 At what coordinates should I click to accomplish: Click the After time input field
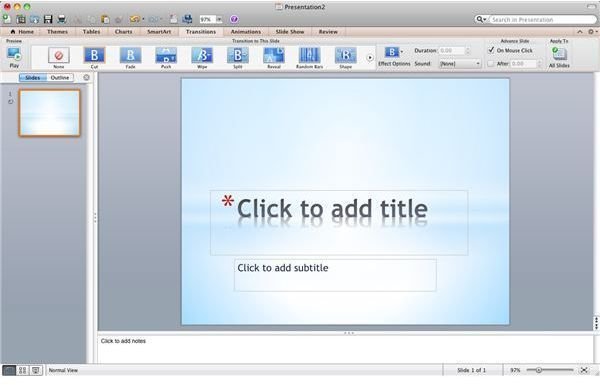[x=523, y=64]
